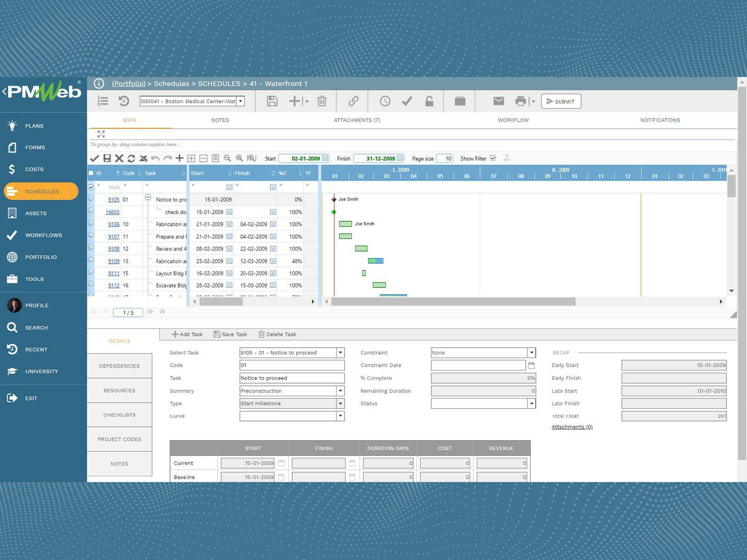Viewport: 747px width, 560px height.
Task: Enable the Show Filter checkbox
Action: coord(493,158)
